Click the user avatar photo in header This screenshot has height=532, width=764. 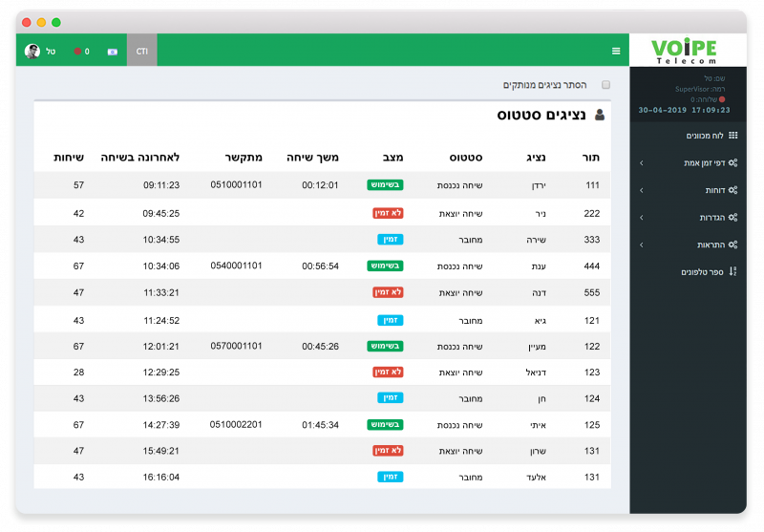coord(32,51)
